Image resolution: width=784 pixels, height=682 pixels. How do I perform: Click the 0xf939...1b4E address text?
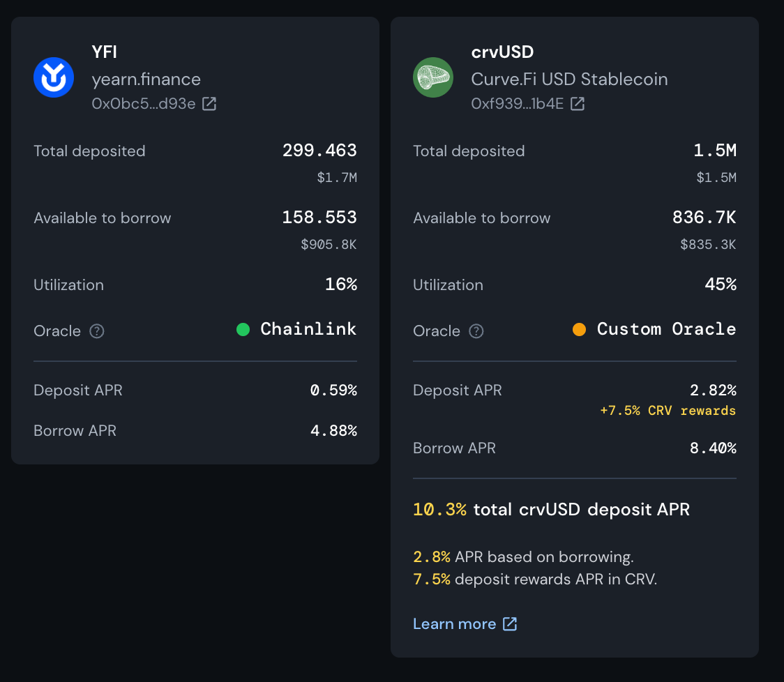click(518, 104)
